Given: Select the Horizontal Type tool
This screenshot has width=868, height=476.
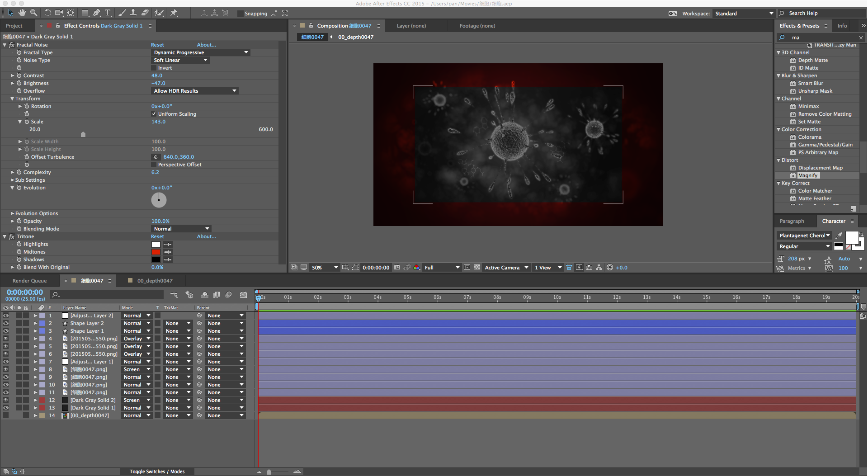Looking at the screenshot, I should [108, 13].
